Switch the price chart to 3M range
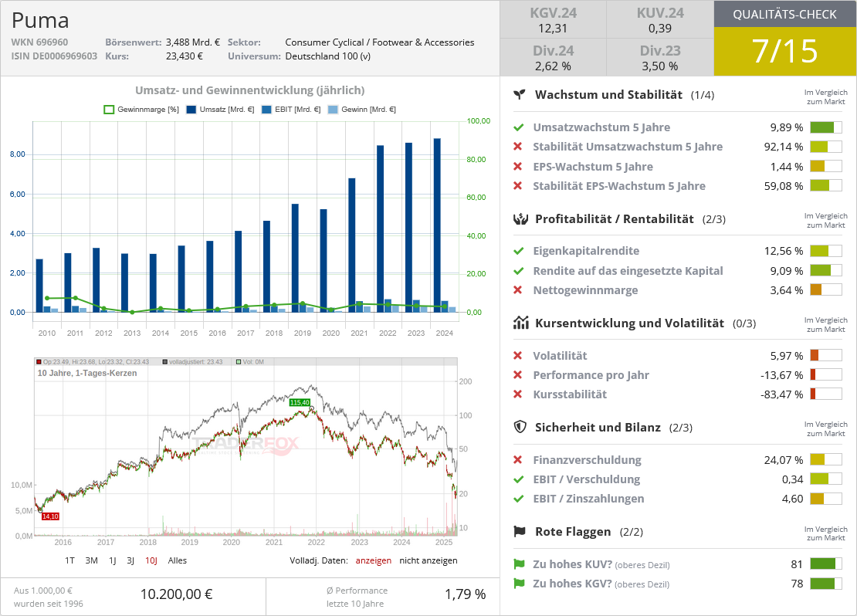 pyautogui.click(x=91, y=560)
